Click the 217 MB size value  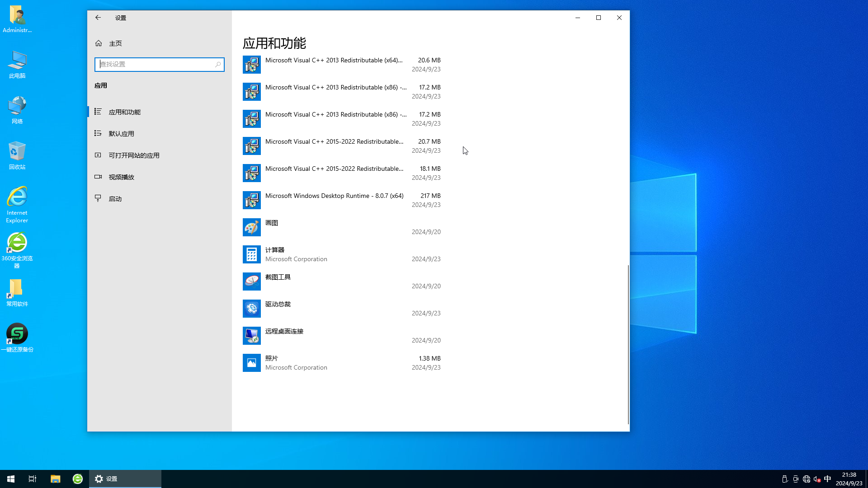click(430, 196)
